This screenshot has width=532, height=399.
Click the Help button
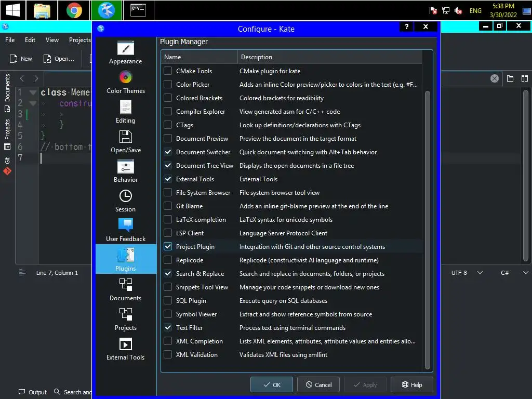(412, 385)
